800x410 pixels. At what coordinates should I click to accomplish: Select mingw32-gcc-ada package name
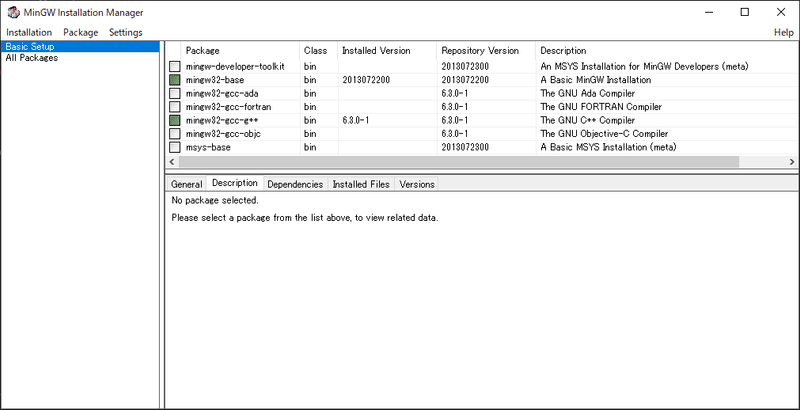(x=222, y=93)
